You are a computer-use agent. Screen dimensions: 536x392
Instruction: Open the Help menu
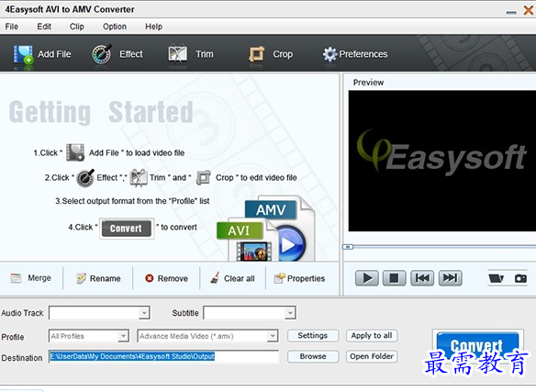point(154,27)
